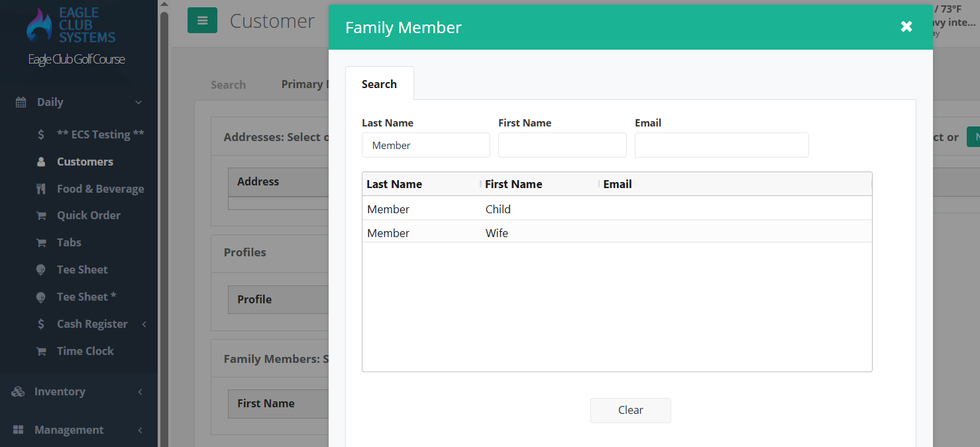The image size is (980, 447).
Task: Click the Clear button
Action: click(631, 410)
